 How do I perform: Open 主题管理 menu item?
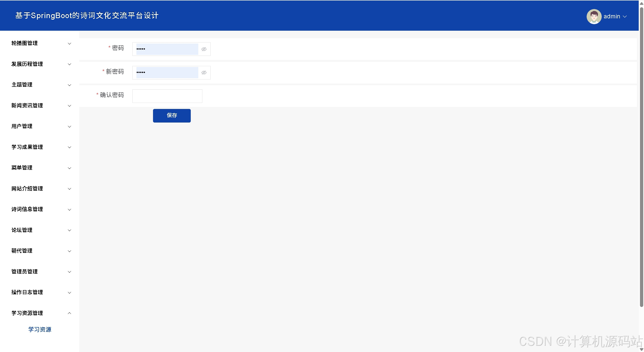coord(22,85)
